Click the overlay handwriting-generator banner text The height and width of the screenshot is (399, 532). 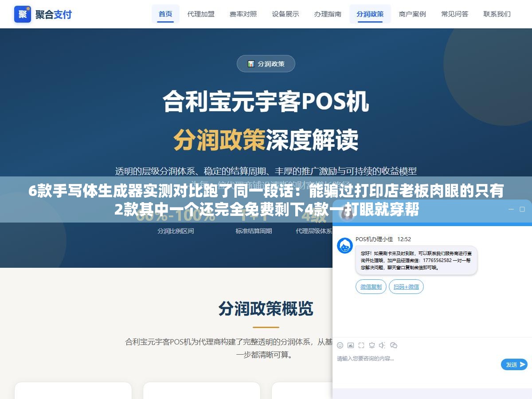[x=266, y=199]
